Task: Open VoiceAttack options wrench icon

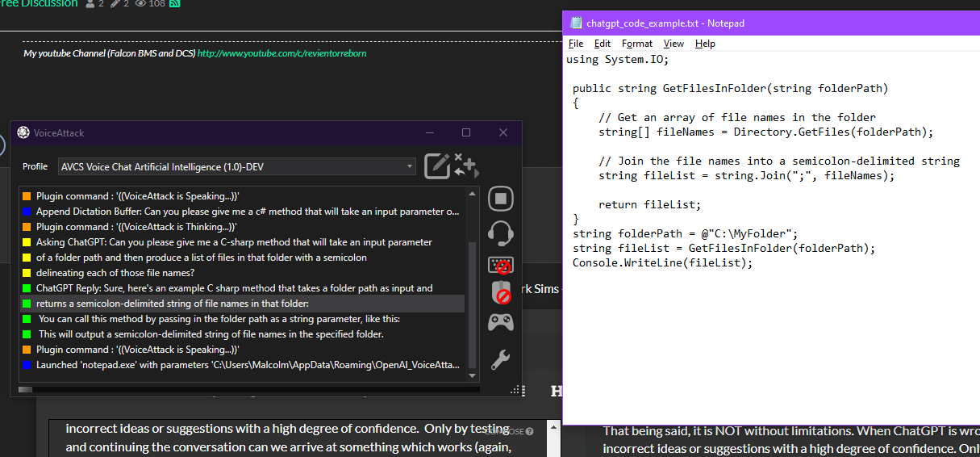Action: point(501,359)
